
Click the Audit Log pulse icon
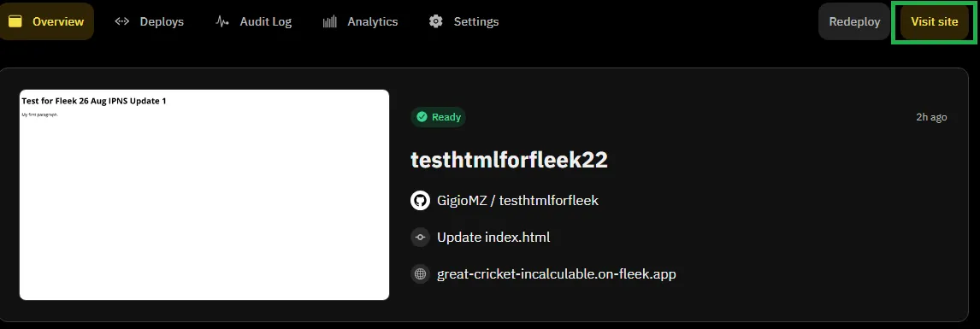(x=221, y=21)
